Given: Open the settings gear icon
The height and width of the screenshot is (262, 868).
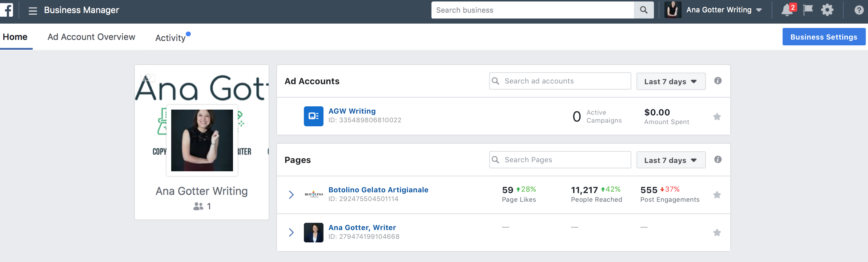Looking at the screenshot, I should click(827, 10).
